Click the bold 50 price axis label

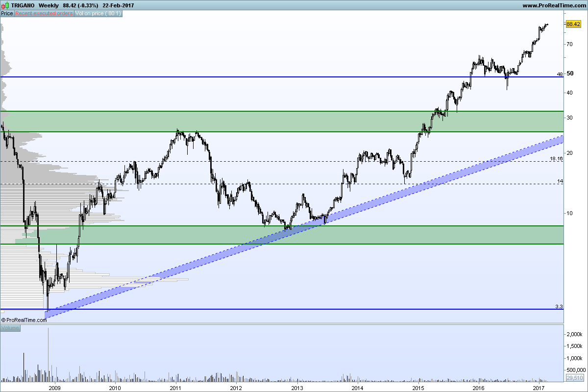pyautogui.click(x=570, y=73)
